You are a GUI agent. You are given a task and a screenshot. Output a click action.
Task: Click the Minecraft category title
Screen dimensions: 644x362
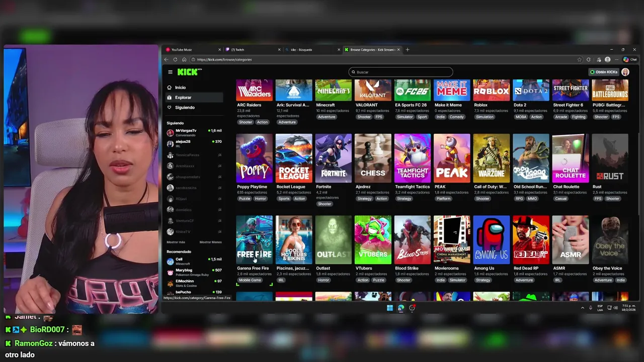pos(326,105)
